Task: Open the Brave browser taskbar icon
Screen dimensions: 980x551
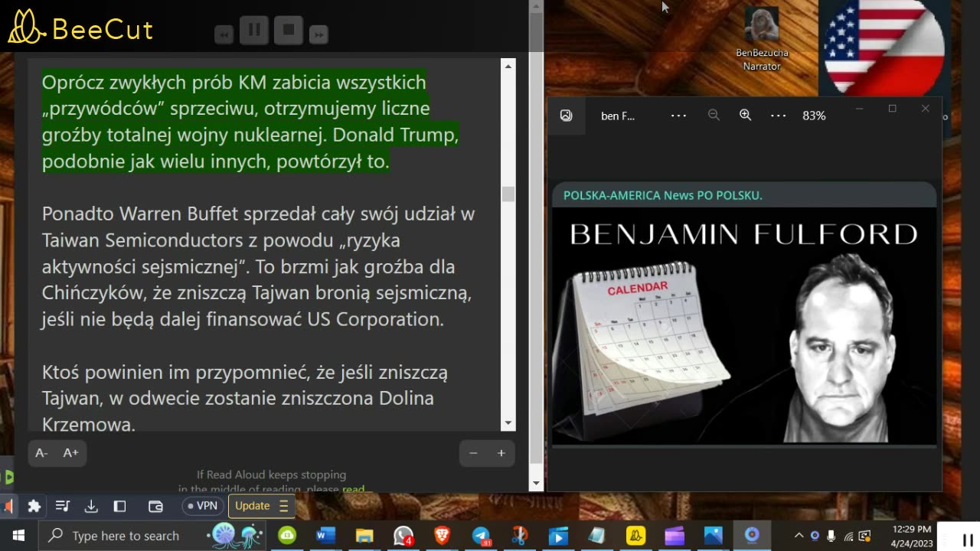Action: pos(442,536)
